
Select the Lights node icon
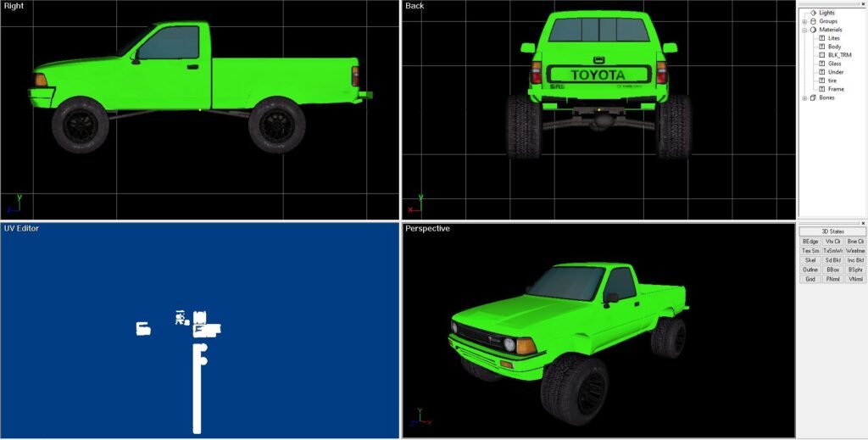tap(813, 13)
